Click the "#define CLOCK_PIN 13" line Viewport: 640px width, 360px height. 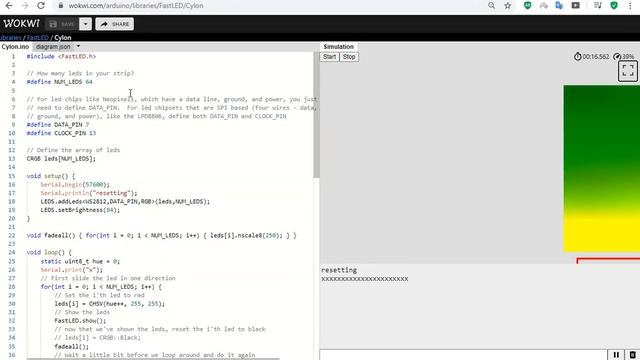61,133
